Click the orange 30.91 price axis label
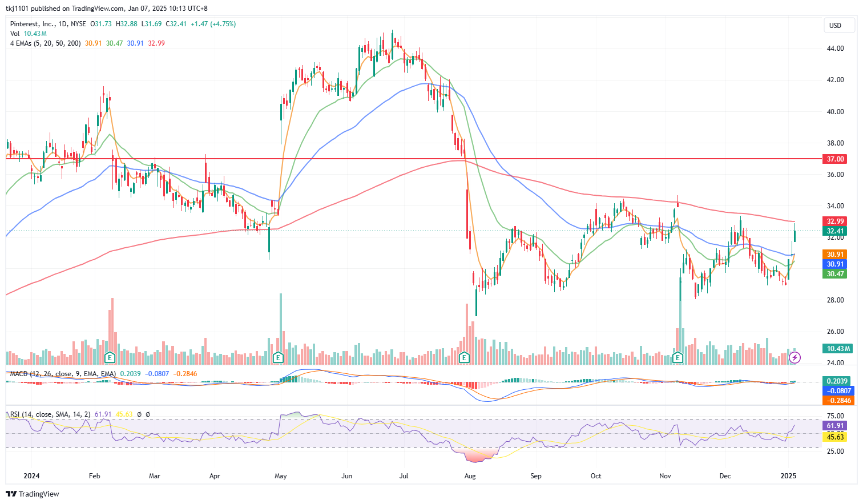Screen dimensions: 863x504 coord(836,254)
